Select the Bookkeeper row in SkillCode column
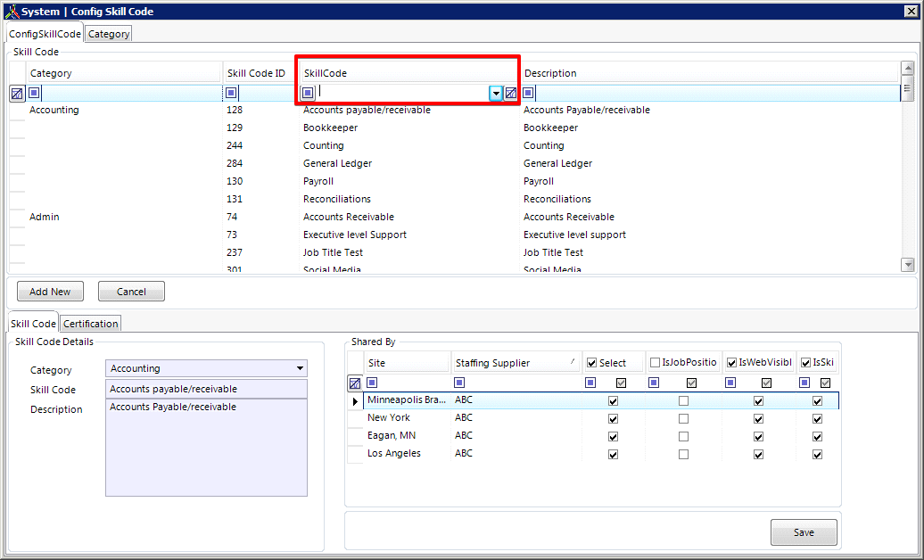The height and width of the screenshot is (560, 924). click(x=330, y=128)
